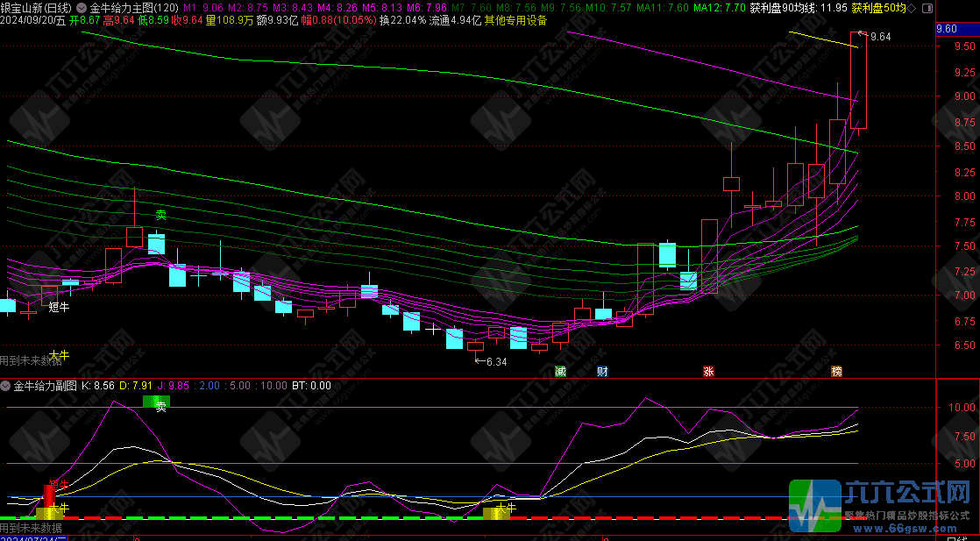The height and width of the screenshot is (541, 980).
Task: Open the main chart indicator dropdown arrow
Action: [x=82, y=8]
